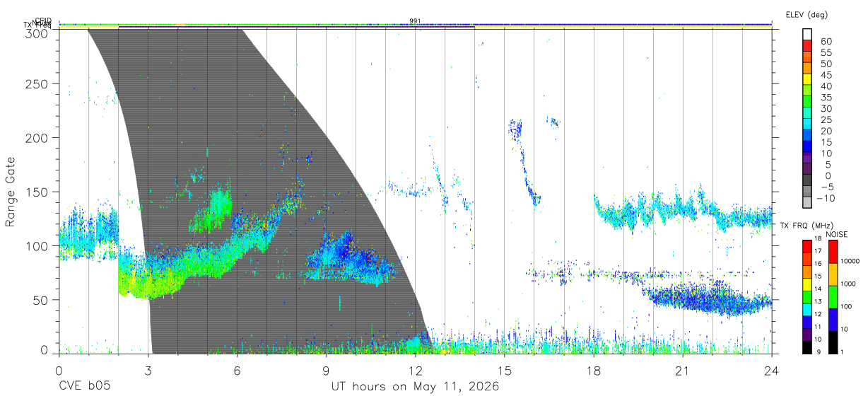
Task: Click the '3' UT hour tick label
Action: tap(148, 370)
